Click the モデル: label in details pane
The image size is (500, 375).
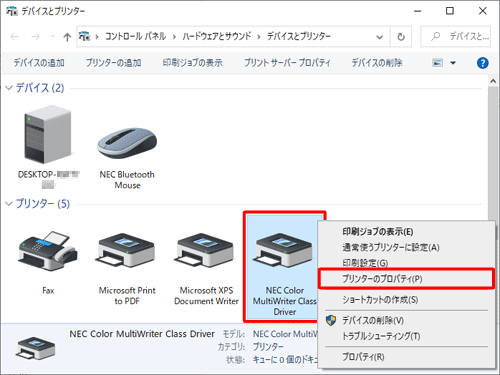(x=234, y=334)
